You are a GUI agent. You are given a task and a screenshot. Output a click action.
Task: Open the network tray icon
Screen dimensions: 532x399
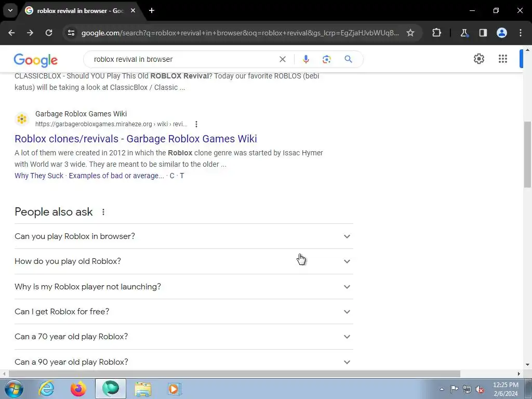(467, 389)
